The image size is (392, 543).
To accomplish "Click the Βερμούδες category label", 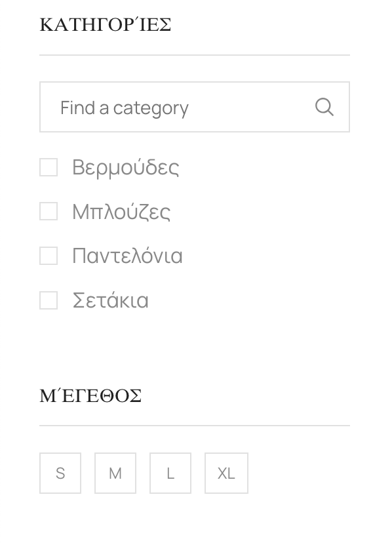I will pyautogui.click(x=126, y=168).
